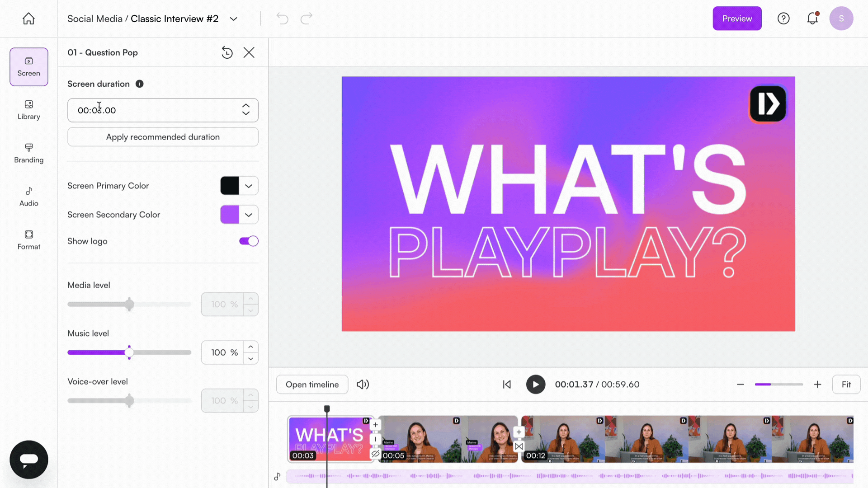The height and width of the screenshot is (488, 868).
Task: Mute the preview sound via speaker icon
Action: [x=363, y=385]
